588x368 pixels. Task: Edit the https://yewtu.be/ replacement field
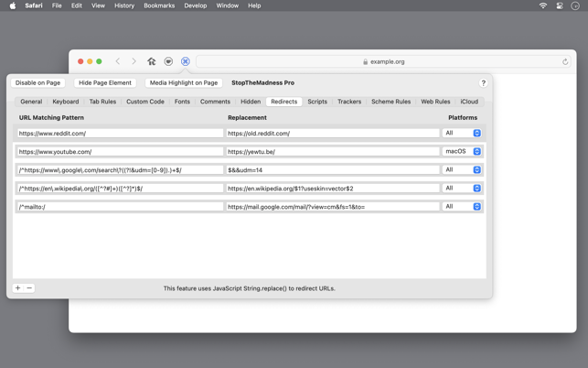333,151
